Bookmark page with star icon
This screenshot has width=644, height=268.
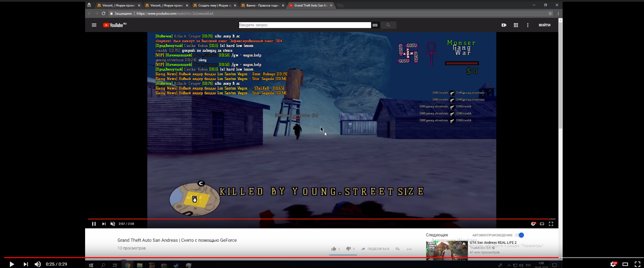click(550, 13)
